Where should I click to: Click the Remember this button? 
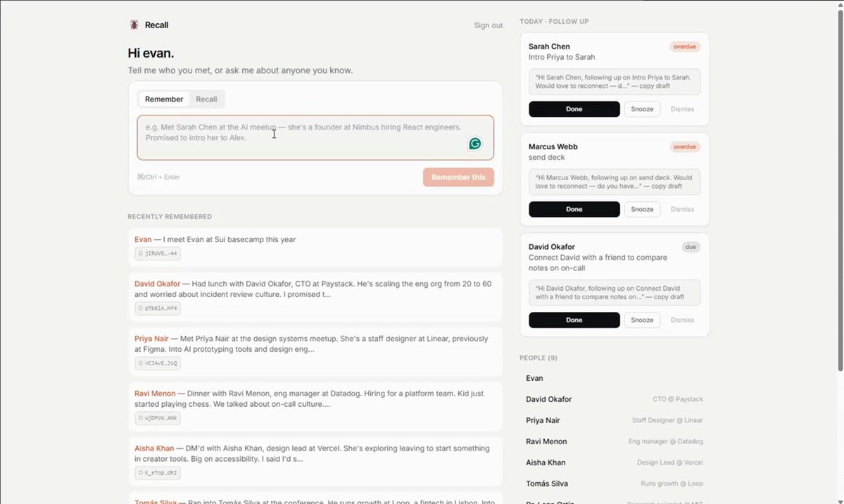click(458, 177)
